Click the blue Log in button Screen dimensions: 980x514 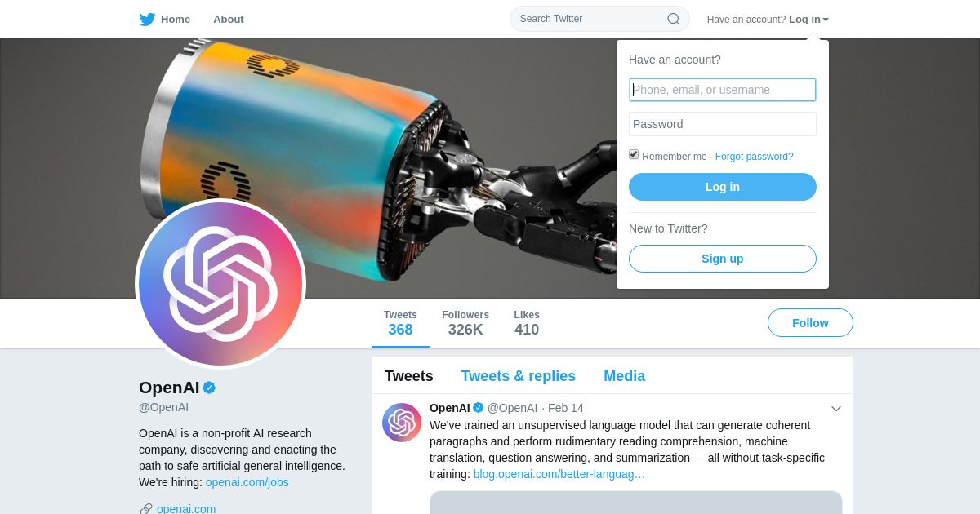click(723, 187)
